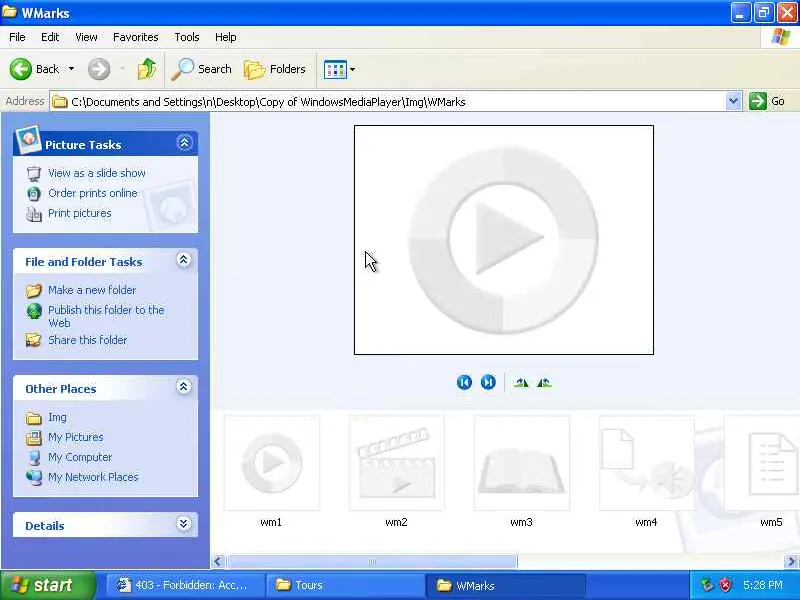Open the Search pane

click(x=202, y=69)
